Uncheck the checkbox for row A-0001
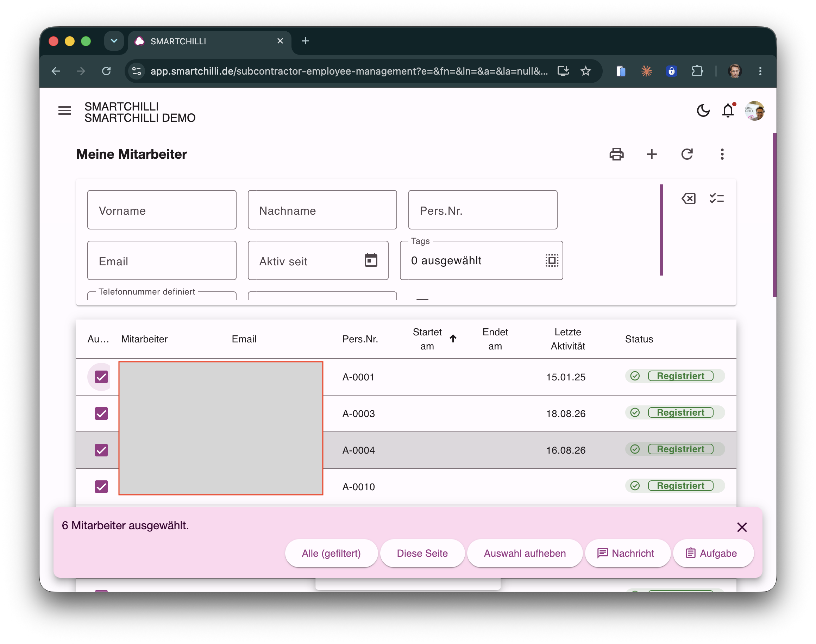 tap(101, 377)
